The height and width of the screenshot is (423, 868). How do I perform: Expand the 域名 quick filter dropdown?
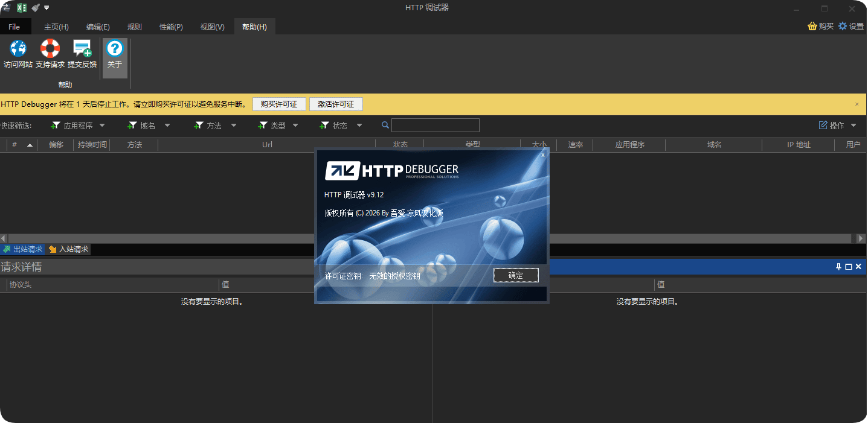(x=167, y=126)
